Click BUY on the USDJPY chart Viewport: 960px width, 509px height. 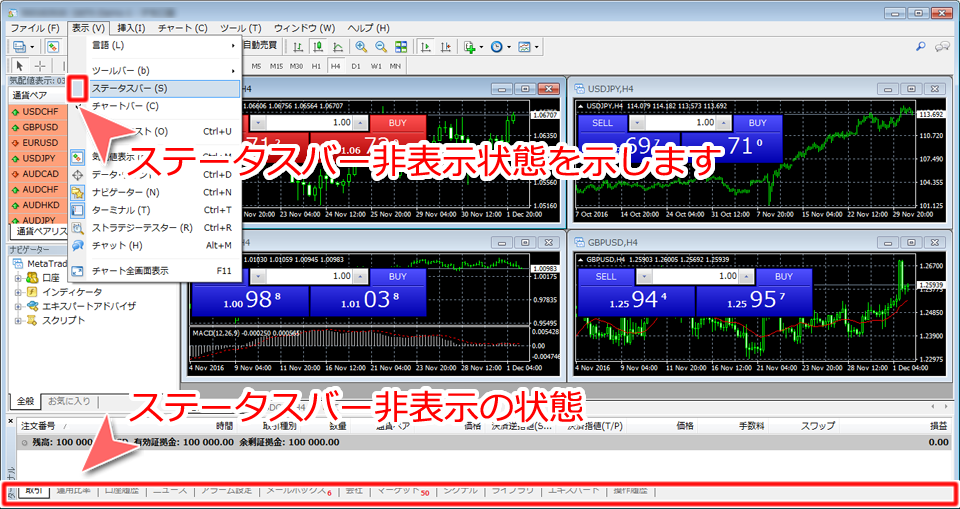coord(757,123)
